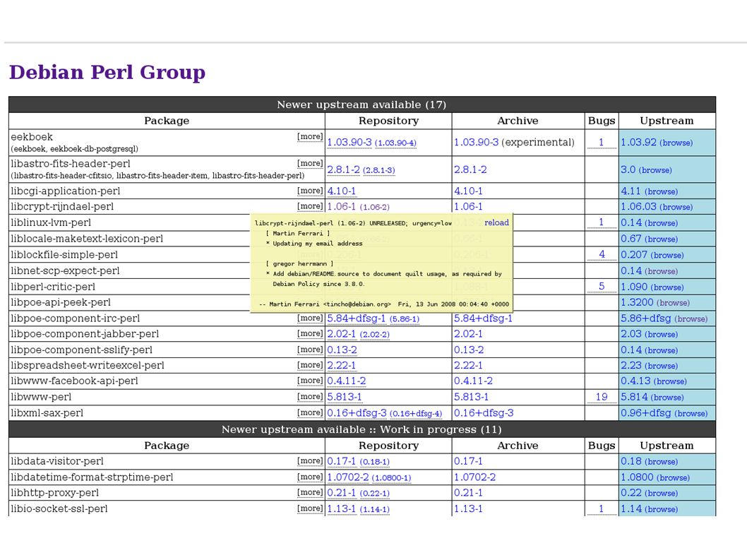Open libwww-perl upstream version 5.814
This screenshot has height=560, width=747.
[x=634, y=397]
